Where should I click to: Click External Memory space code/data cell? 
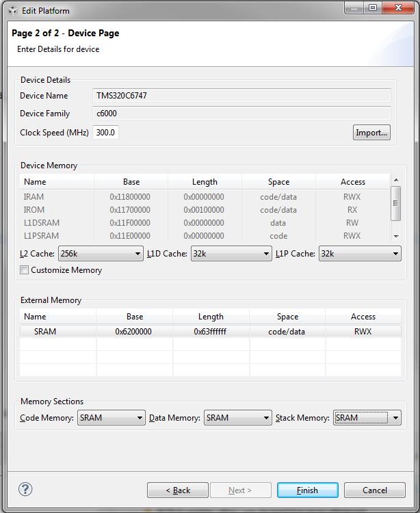tap(287, 332)
